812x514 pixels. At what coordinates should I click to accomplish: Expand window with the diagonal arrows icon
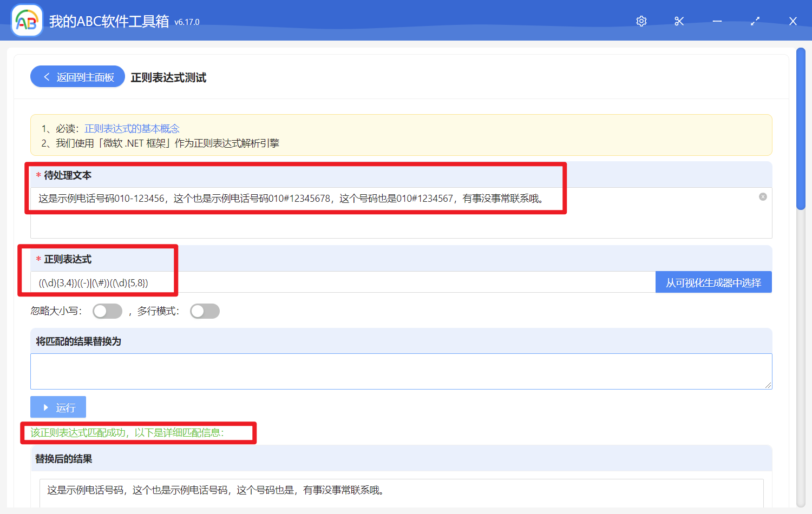(x=755, y=21)
